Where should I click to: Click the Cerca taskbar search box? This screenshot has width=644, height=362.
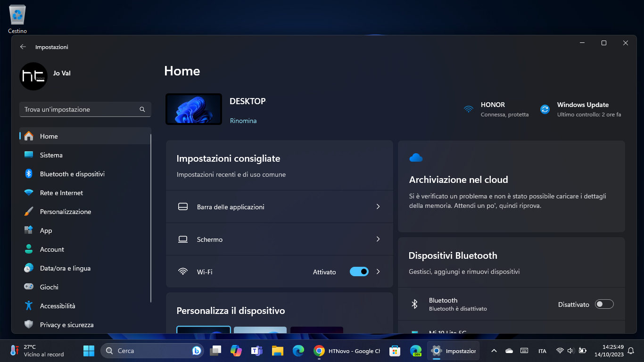[152, 351]
